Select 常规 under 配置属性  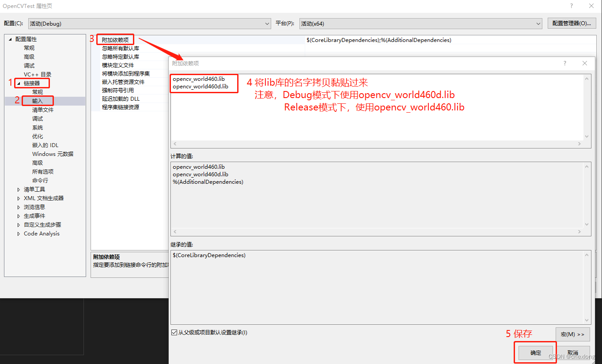(29, 48)
